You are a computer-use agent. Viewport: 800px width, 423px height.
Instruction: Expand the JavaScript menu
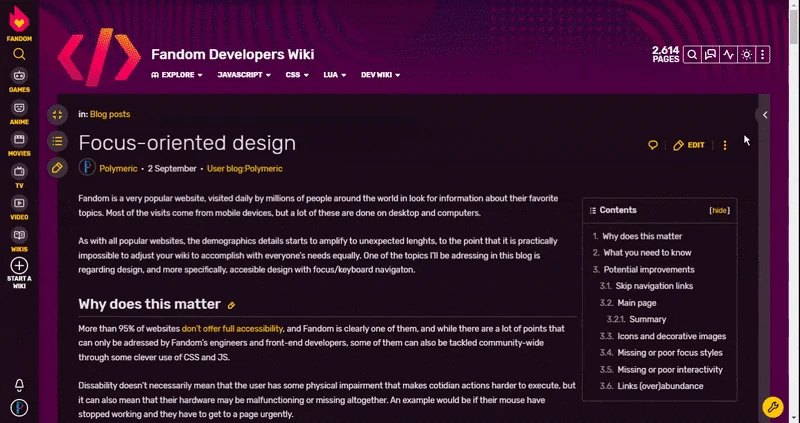(x=244, y=75)
